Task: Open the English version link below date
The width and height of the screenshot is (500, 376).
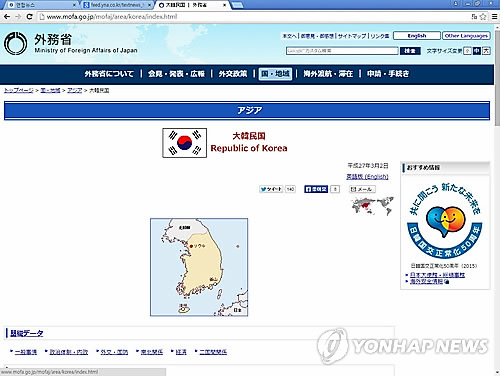Action: point(367,176)
